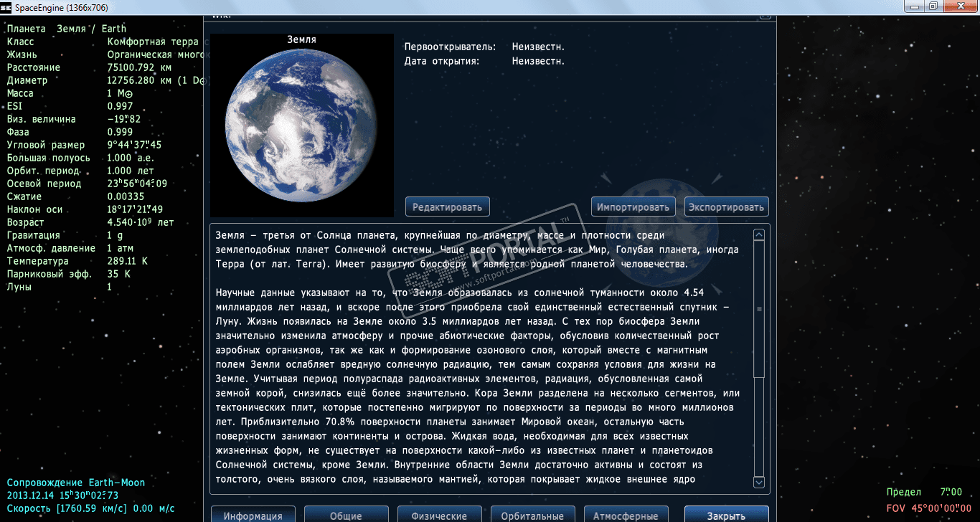The image size is (980, 522).
Task: Open the Общие tab
Action: click(x=346, y=515)
